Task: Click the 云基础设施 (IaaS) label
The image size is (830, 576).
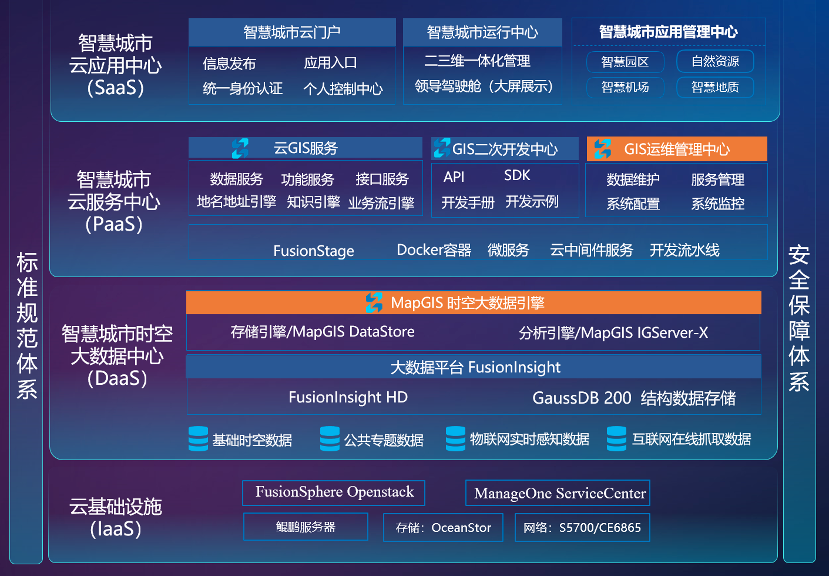Action: click(x=115, y=518)
